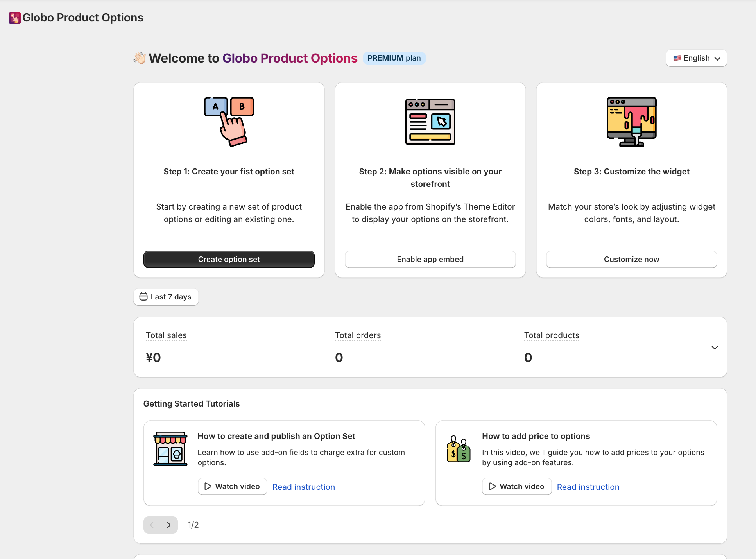
Task: Watch video for Option Set tutorial
Action: point(232,486)
